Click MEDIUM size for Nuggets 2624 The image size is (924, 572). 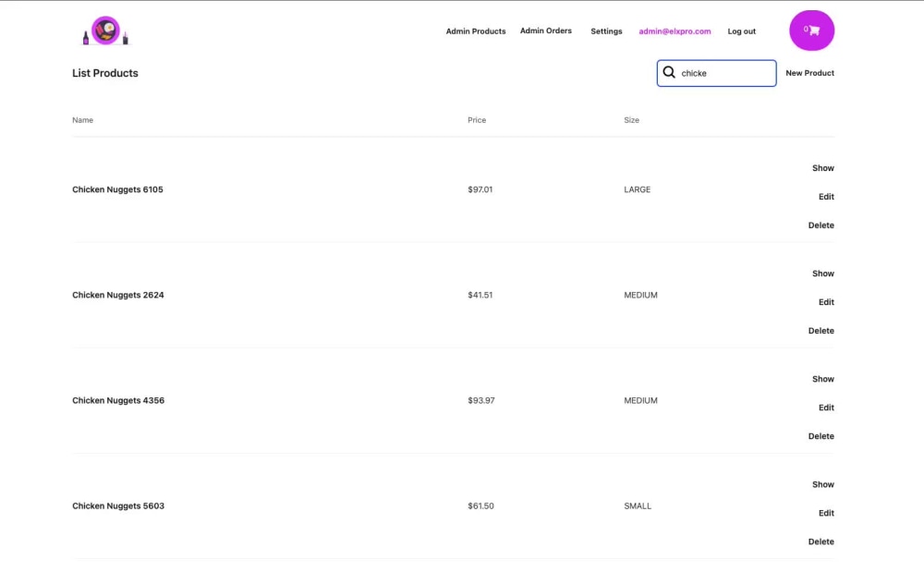point(640,295)
